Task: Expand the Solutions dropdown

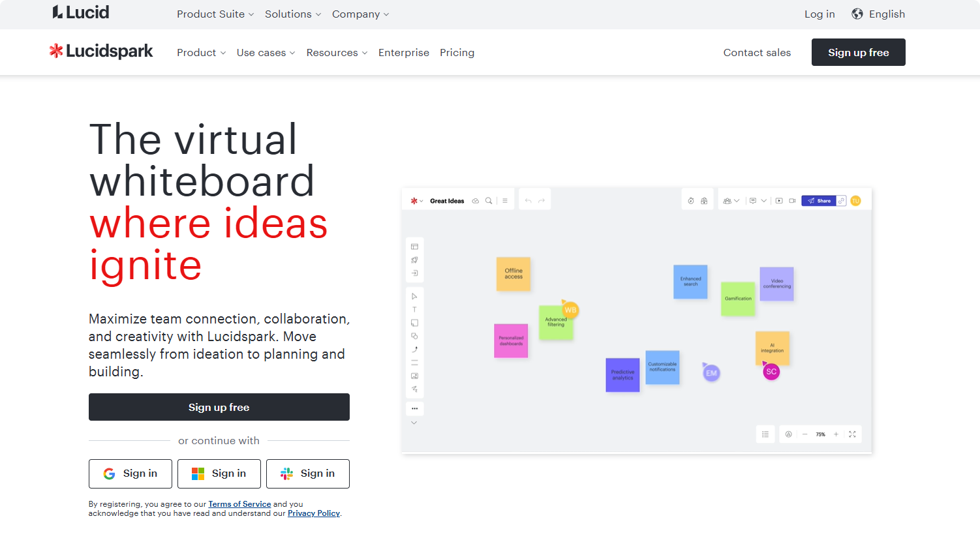Action: [x=293, y=14]
